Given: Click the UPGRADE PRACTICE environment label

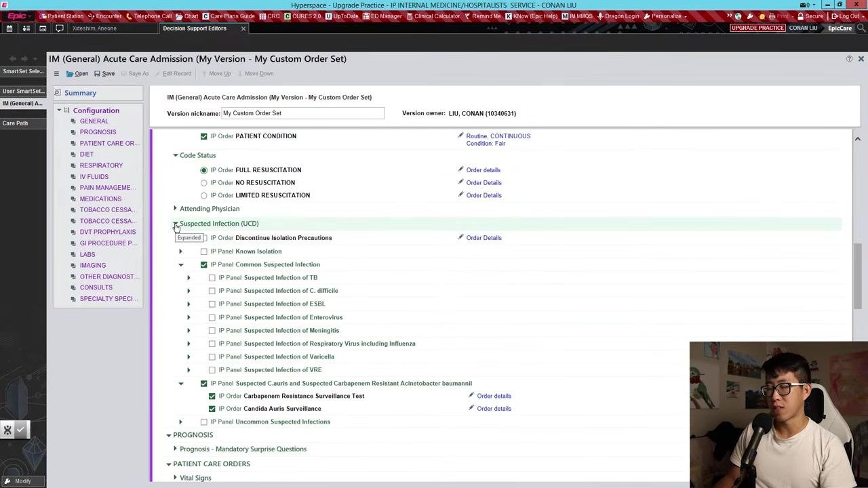Looking at the screenshot, I should [757, 28].
